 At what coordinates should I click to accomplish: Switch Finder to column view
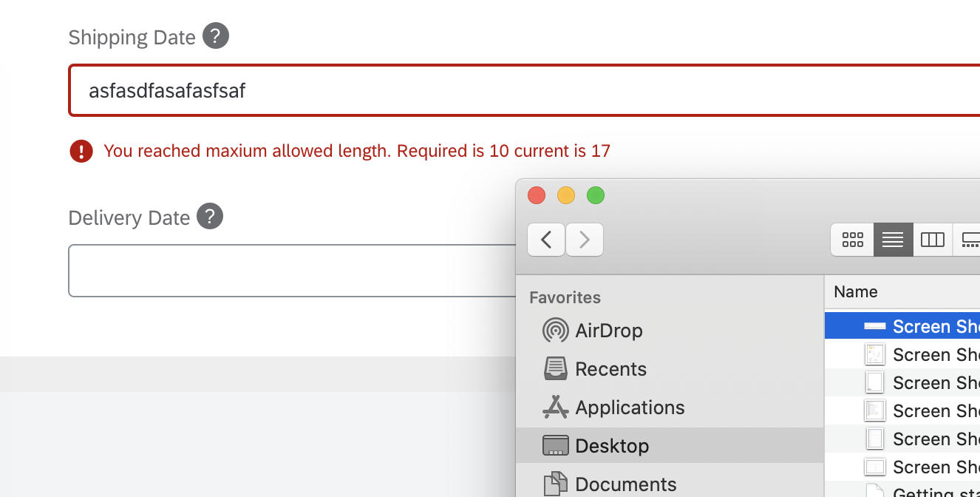(x=932, y=240)
